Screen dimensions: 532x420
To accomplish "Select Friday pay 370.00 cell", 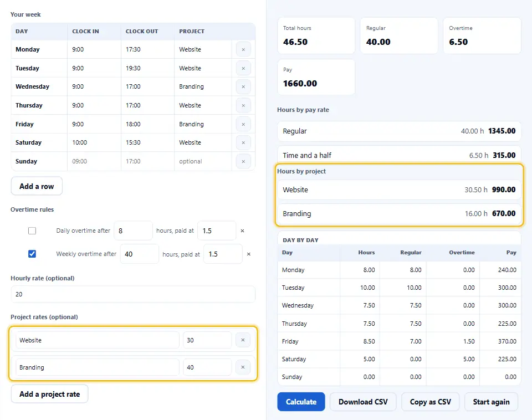I will click(500, 341).
